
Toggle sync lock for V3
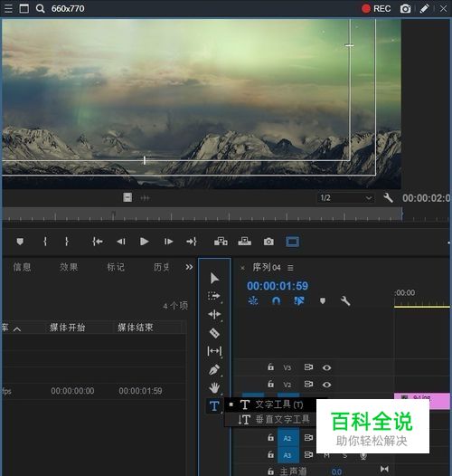(308, 367)
